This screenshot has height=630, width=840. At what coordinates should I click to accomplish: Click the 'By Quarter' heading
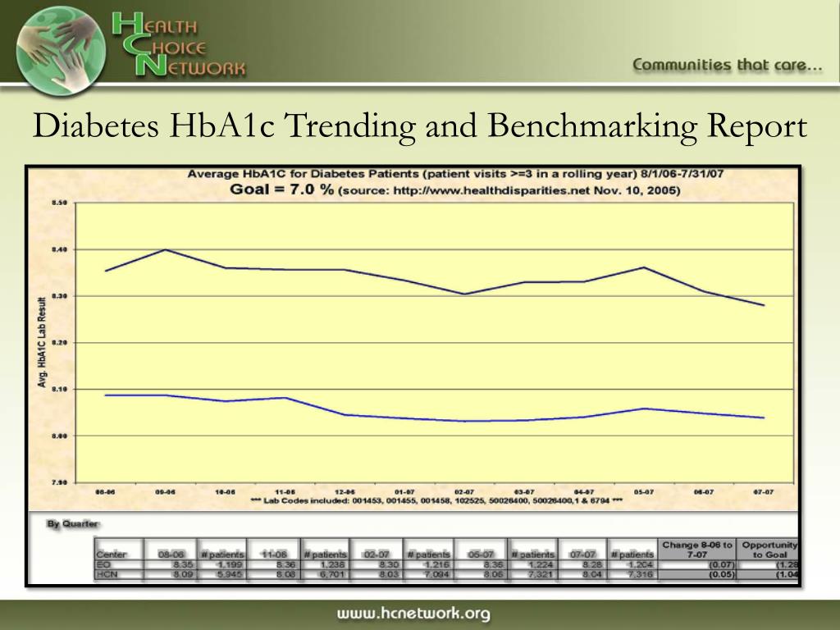tap(73, 523)
